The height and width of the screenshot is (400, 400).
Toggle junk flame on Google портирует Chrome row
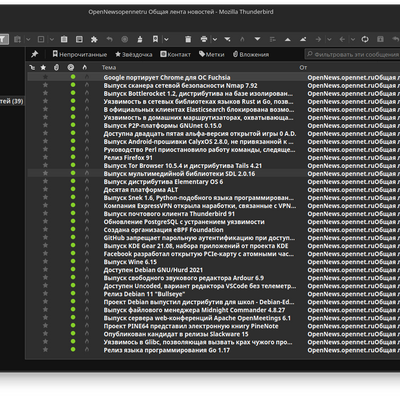(87, 77)
